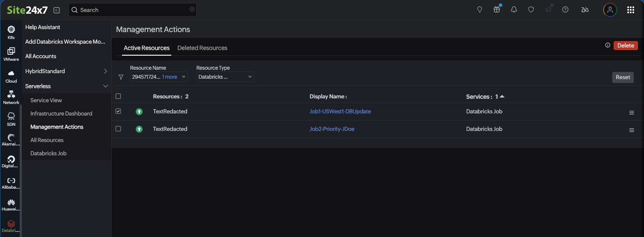Image resolution: width=644 pixels, height=237 pixels.
Task: Click the lightbulb tips icon
Action: [x=480, y=9]
